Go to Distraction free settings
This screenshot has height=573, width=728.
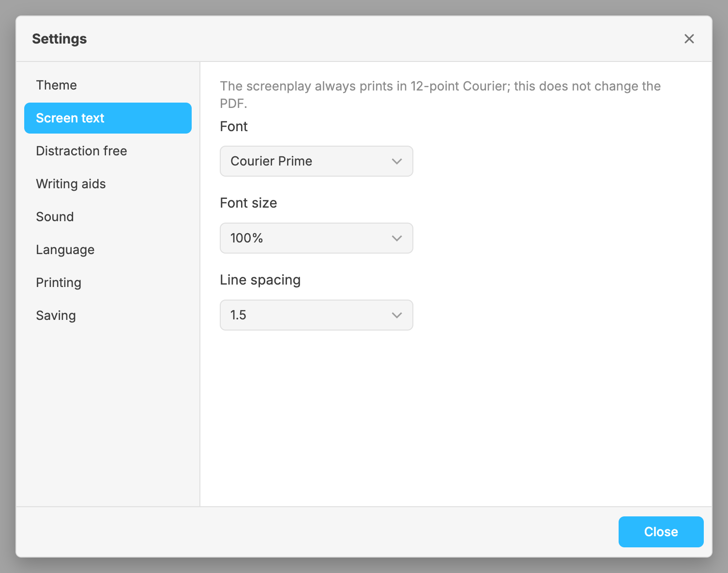click(108, 151)
